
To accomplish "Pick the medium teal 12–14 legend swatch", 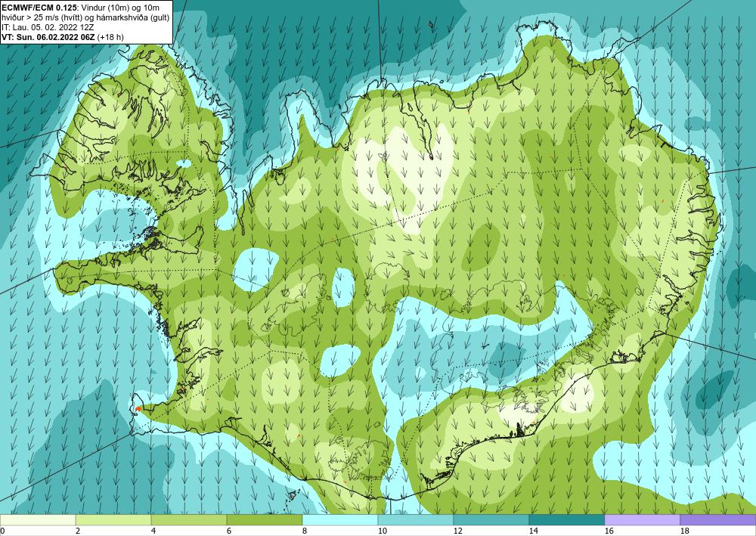I will click(491, 519).
